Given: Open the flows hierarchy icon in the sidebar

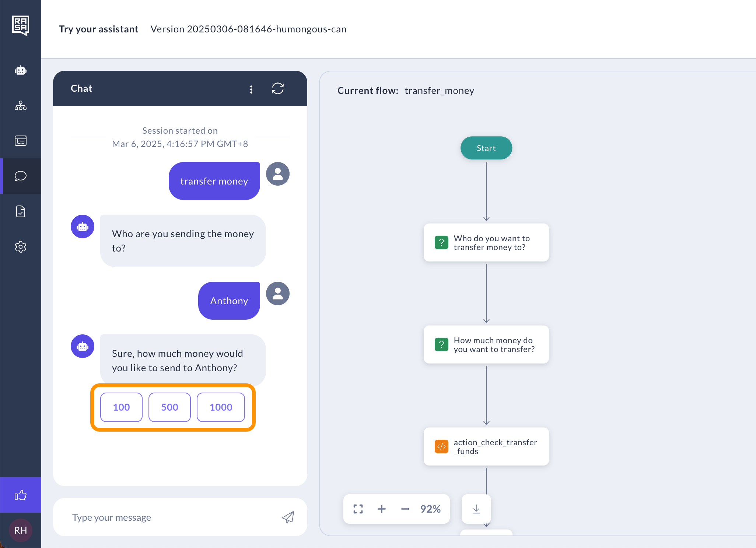Looking at the screenshot, I should coord(21,106).
